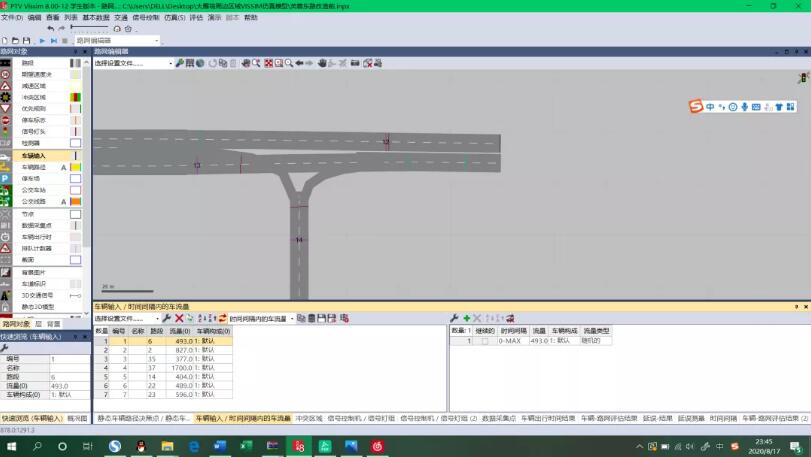Open Excel from the taskbar
This screenshot has height=457, width=811.
coord(246,446)
